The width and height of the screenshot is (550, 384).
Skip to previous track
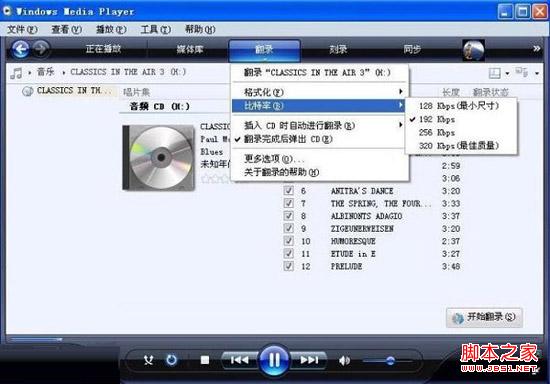click(240, 360)
